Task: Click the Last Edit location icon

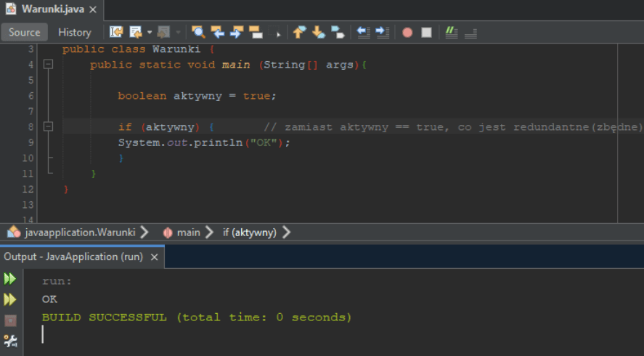Action: coord(116,32)
